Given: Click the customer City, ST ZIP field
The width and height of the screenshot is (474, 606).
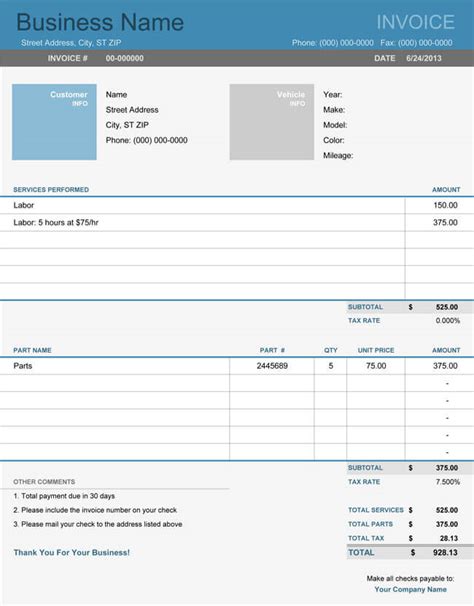Looking at the screenshot, I should point(127,125).
